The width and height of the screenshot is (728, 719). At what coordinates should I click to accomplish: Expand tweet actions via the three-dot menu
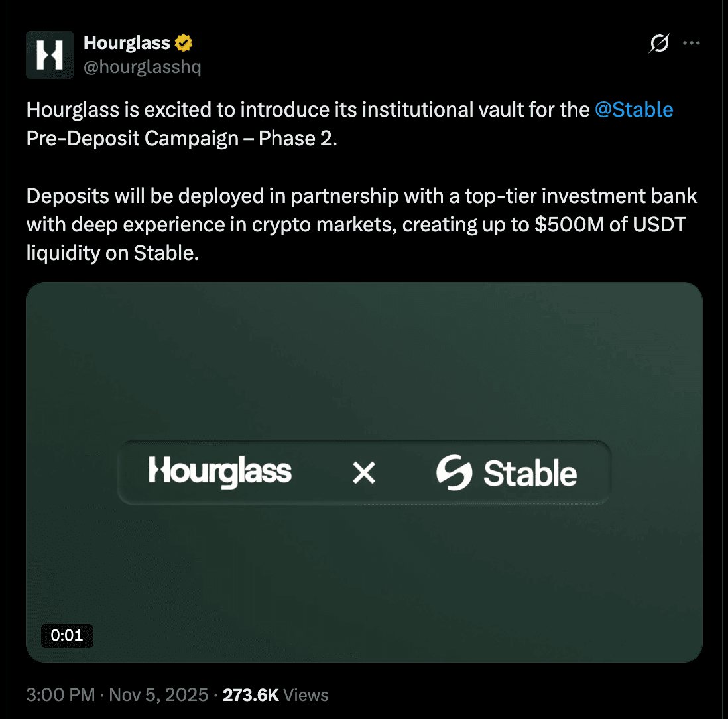coord(692,42)
